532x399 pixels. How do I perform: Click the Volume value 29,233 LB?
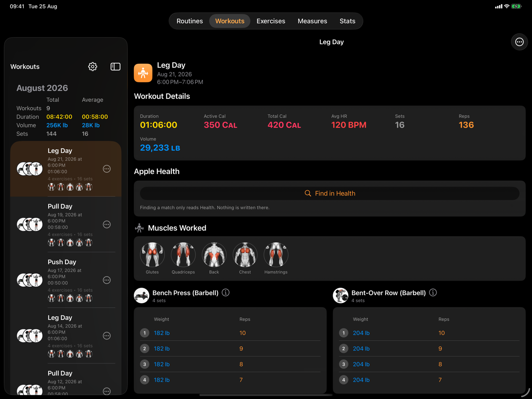(x=160, y=148)
